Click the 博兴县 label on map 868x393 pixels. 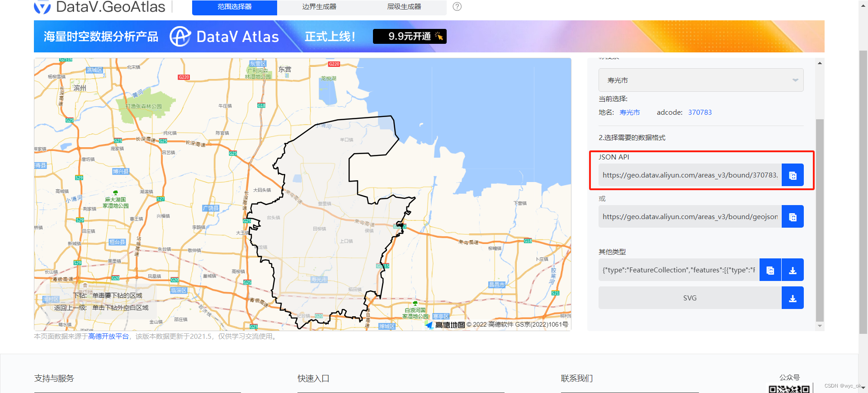[x=121, y=171]
